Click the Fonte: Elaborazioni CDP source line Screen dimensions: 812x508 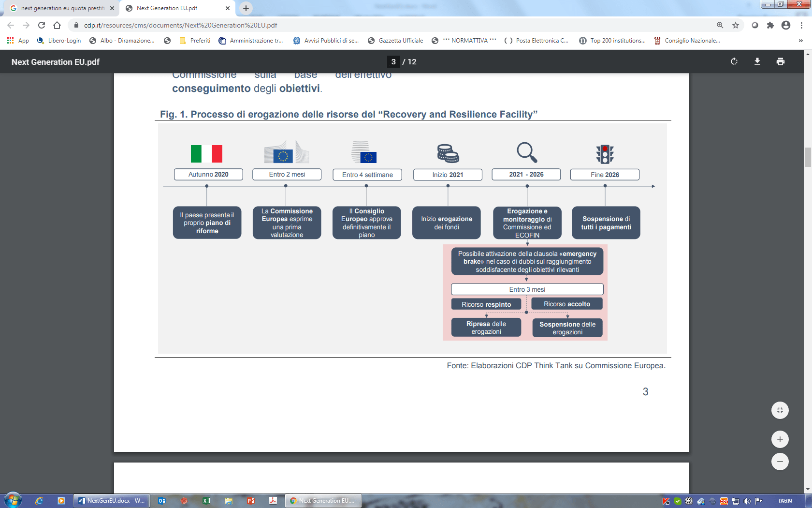coord(556,366)
